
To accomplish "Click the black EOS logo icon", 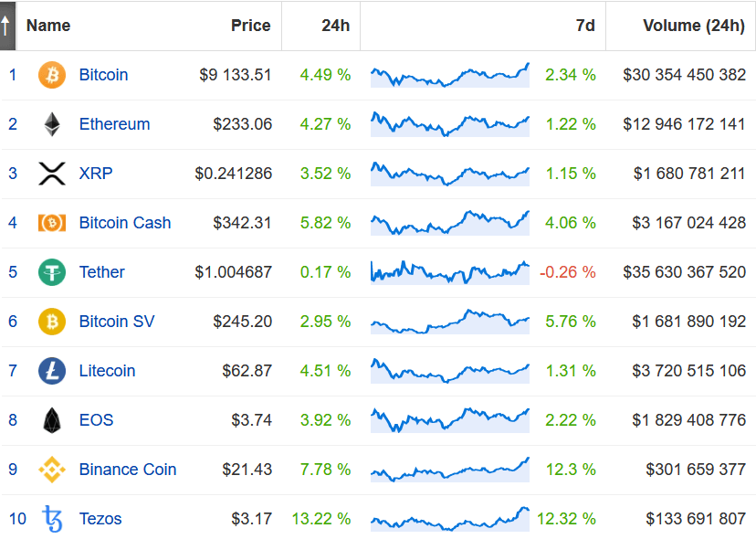I will [x=52, y=420].
